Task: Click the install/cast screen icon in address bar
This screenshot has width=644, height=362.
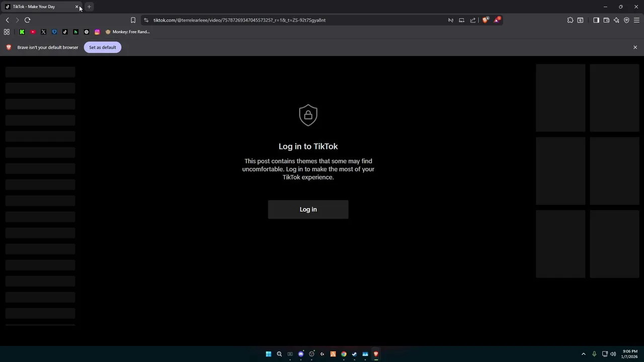Action: (x=461, y=20)
